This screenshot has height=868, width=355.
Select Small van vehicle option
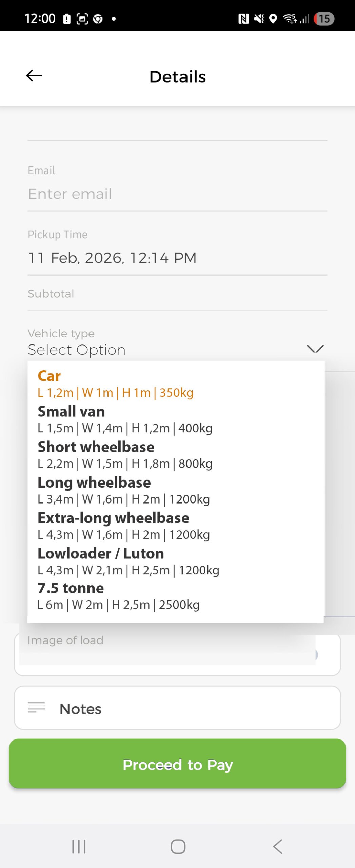click(125, 419)
